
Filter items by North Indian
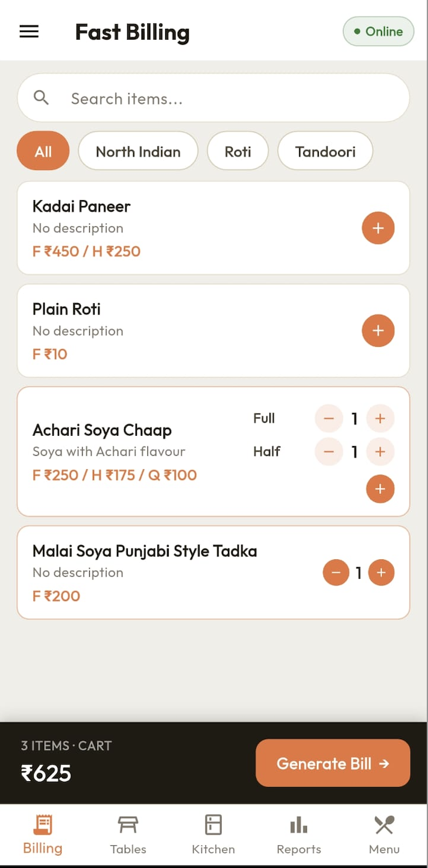(138, 151)
